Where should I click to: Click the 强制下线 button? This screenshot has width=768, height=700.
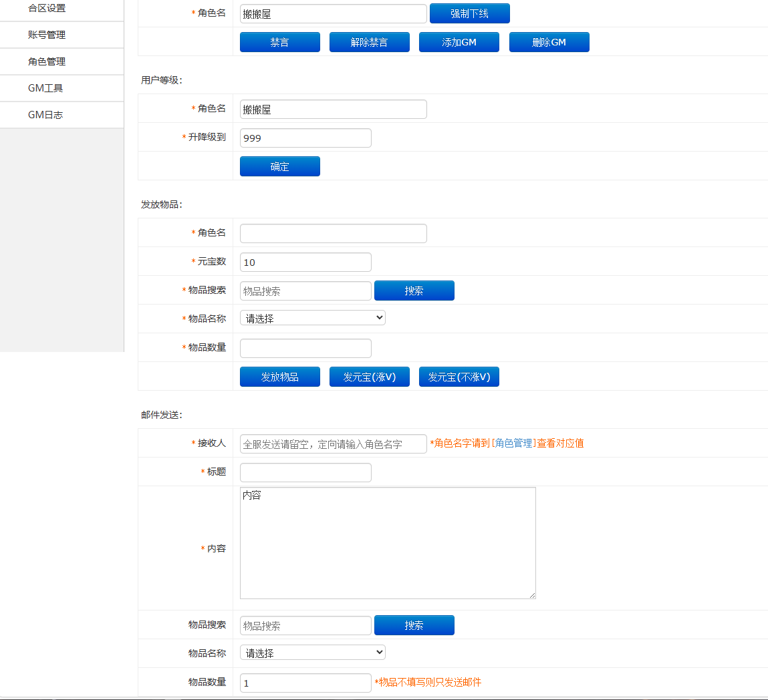coord(469,13)
